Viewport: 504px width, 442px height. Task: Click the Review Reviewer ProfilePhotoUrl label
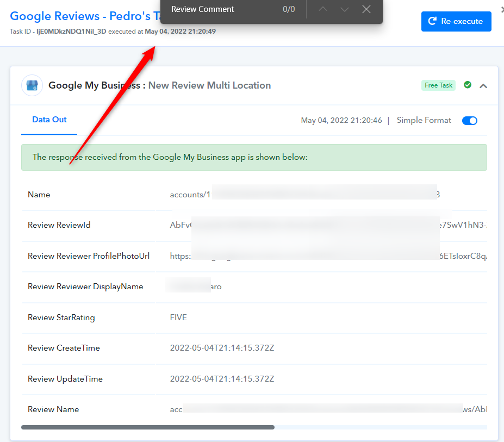pyautogui.click(x=89, y=256)
